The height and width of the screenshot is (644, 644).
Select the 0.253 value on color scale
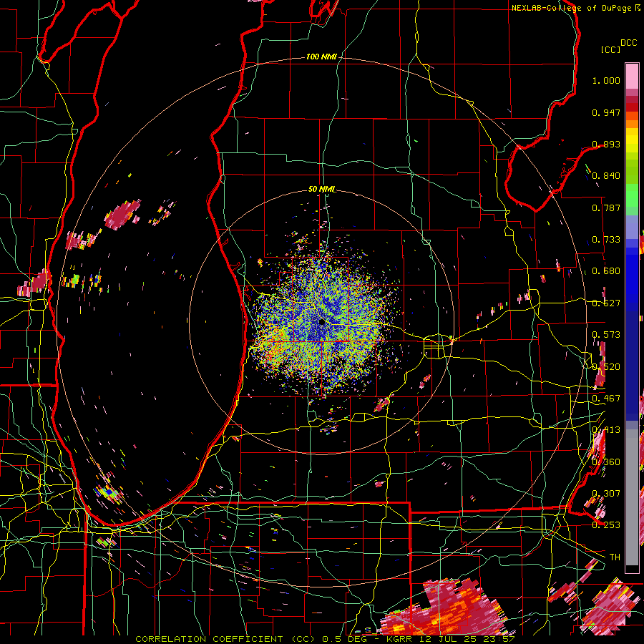click(606, 525)
